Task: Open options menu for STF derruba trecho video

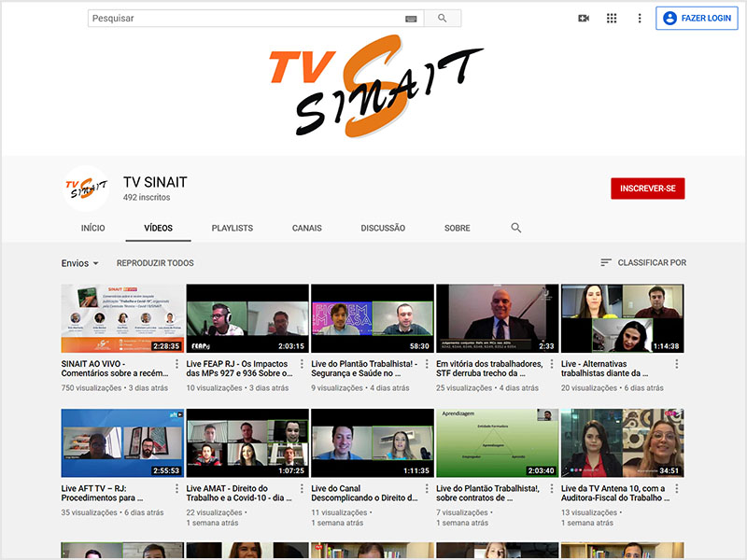Action: click(552, 364)
